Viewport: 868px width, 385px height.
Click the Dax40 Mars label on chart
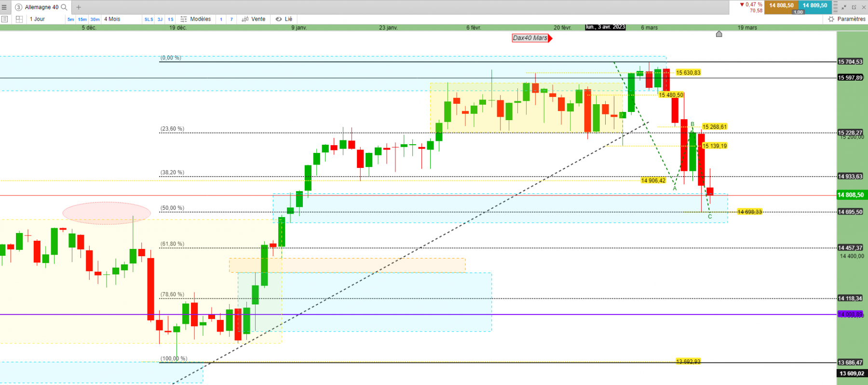[x=531, y=38]
